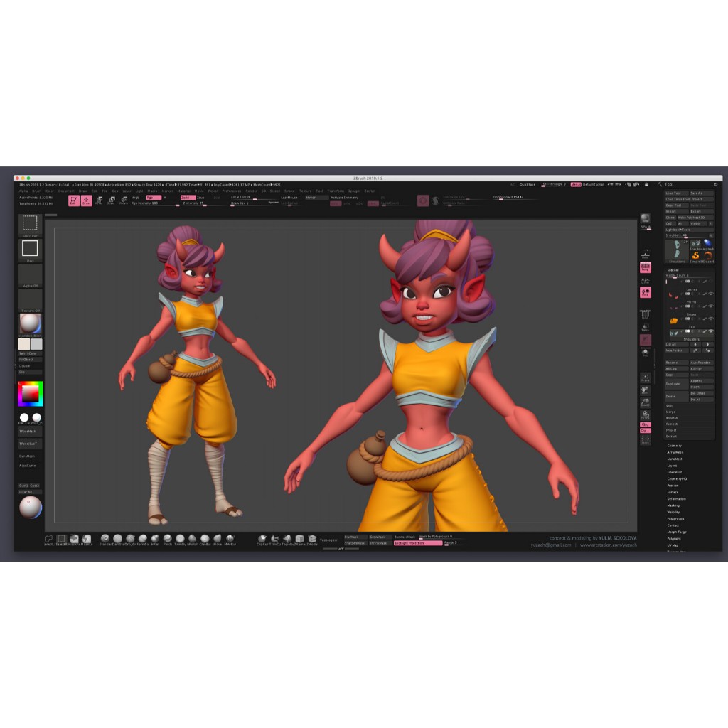Open the color picker square
The width and height of the screenshot is (728, 728).
point(31,394)
